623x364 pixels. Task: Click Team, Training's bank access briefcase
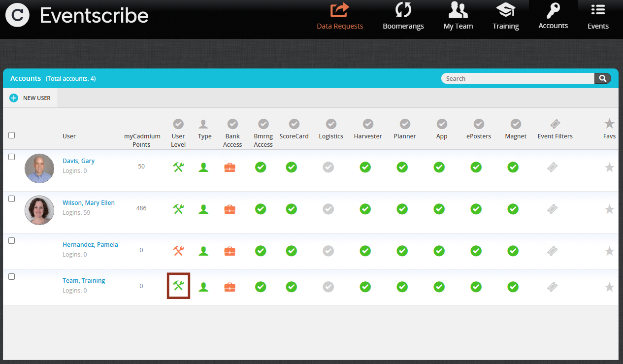pos(230,287)
